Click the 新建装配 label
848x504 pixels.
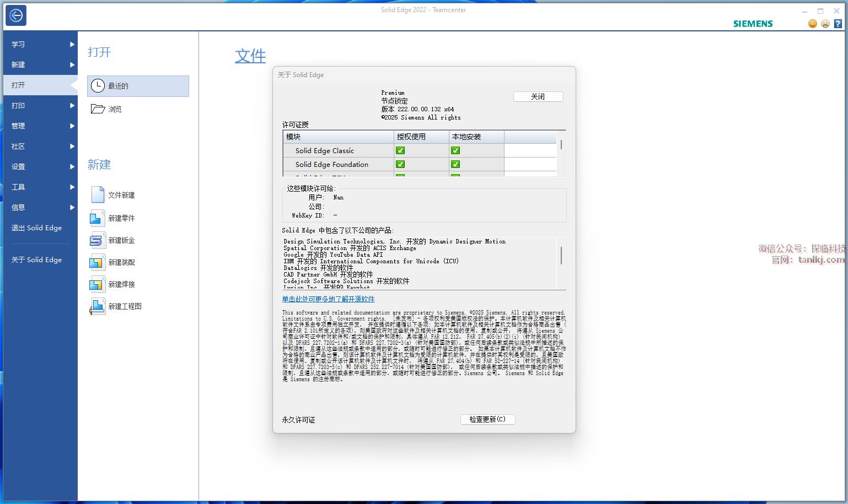point(121,262)
